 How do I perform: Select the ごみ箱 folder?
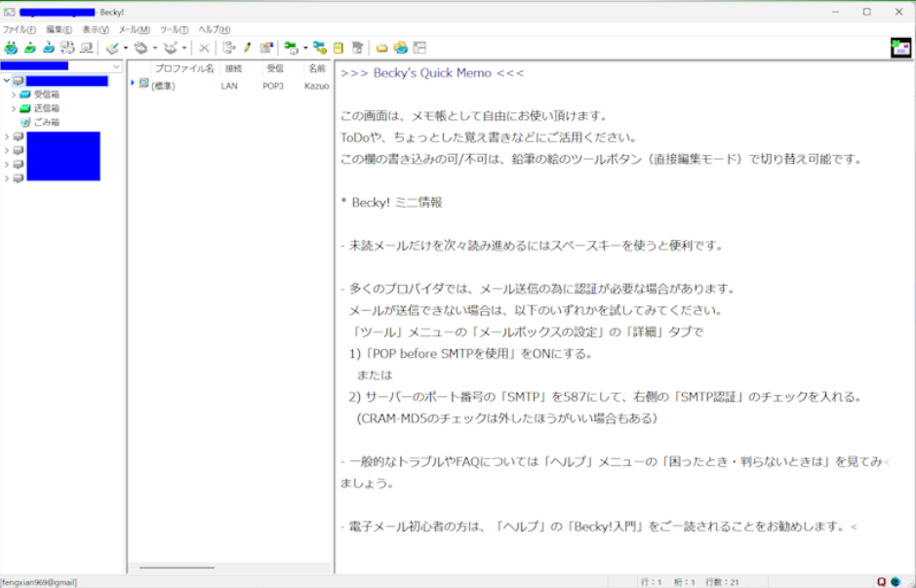click(46, 122)
